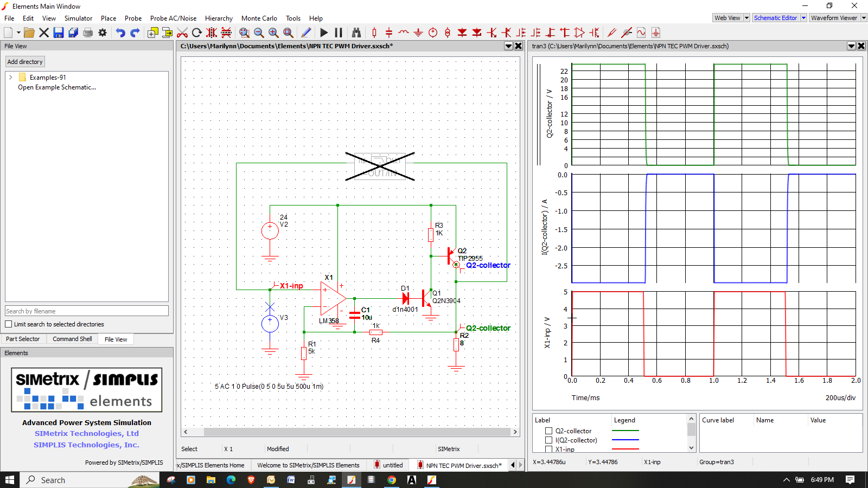Open the Schematic Editor dropdown arrow
868x488 pixels.
click(803, 18)
